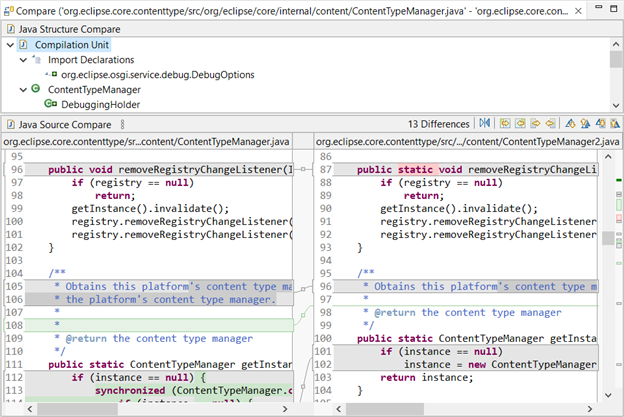Click 'getInstance().invalidate();' on left line 99

click(x=150, y=208)
